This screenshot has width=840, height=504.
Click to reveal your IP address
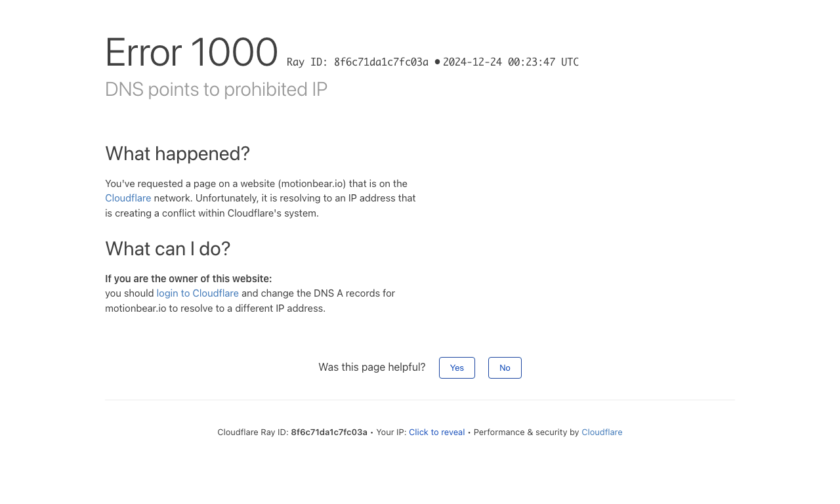(436, 432)
